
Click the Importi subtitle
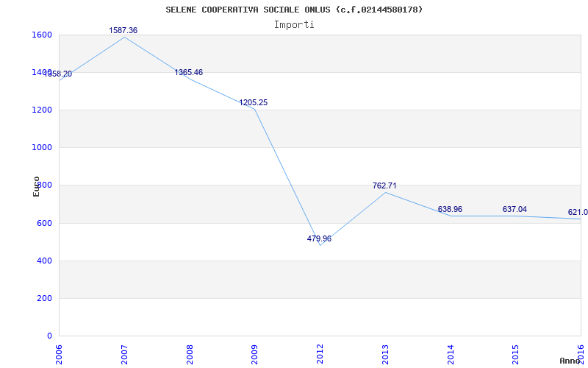pyautogui.click(x=294, y=25)
